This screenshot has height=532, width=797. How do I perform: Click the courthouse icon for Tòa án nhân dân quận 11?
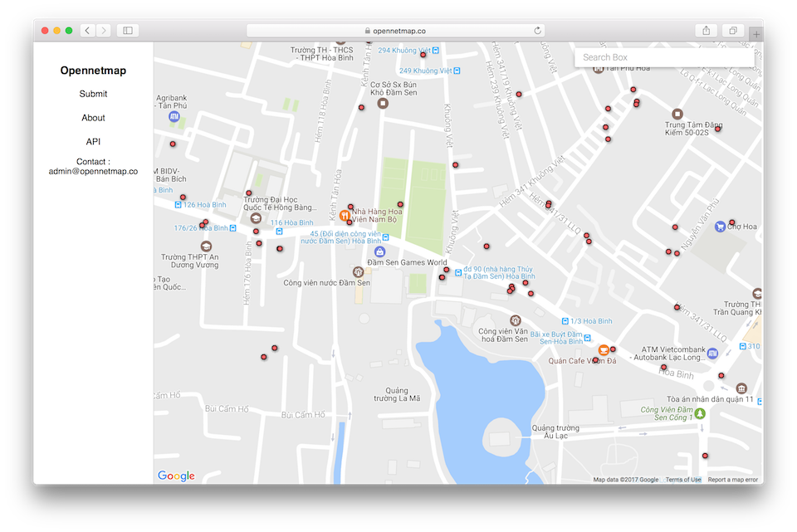click(741, 388)
